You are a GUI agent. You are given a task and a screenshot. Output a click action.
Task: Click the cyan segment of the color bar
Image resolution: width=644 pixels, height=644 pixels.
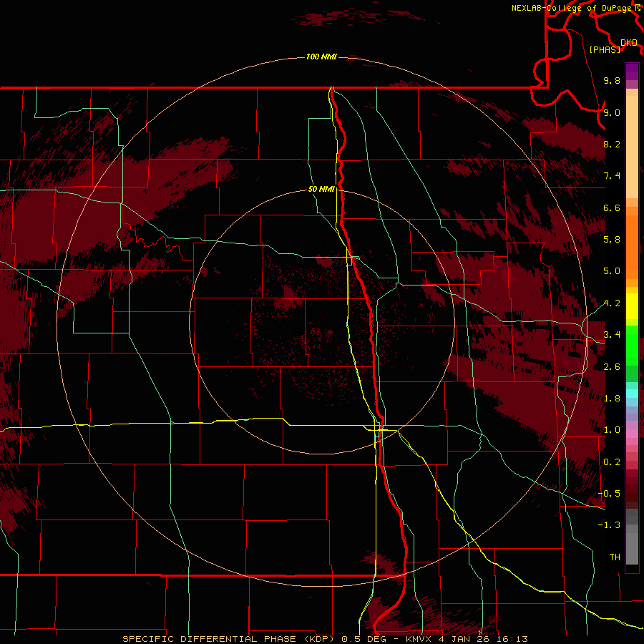632,394
